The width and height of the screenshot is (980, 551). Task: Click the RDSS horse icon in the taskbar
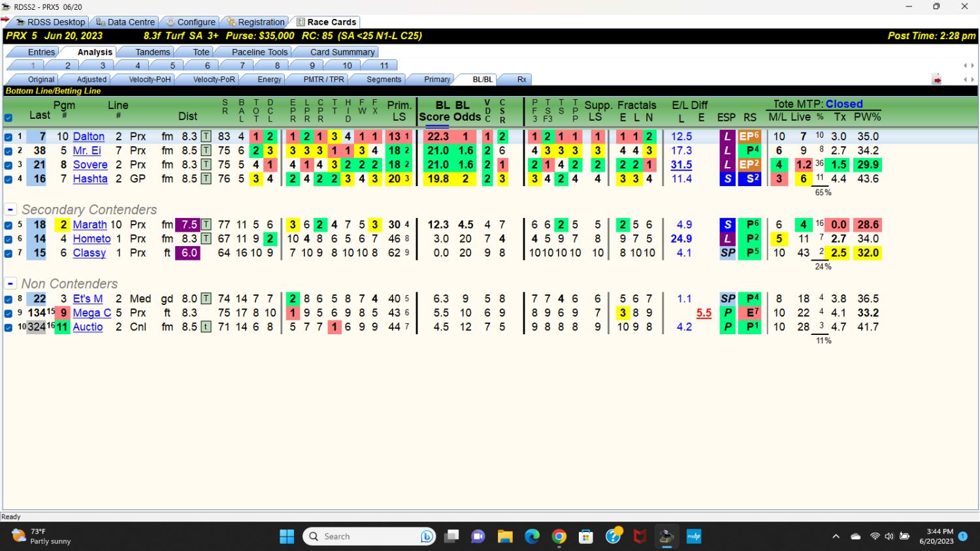coord(666,537)
